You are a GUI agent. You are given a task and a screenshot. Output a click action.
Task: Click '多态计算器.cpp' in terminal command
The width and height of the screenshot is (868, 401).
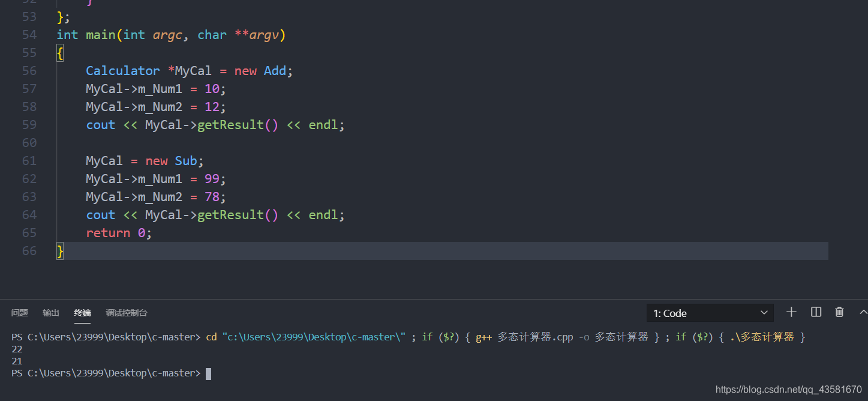(535, 337)
